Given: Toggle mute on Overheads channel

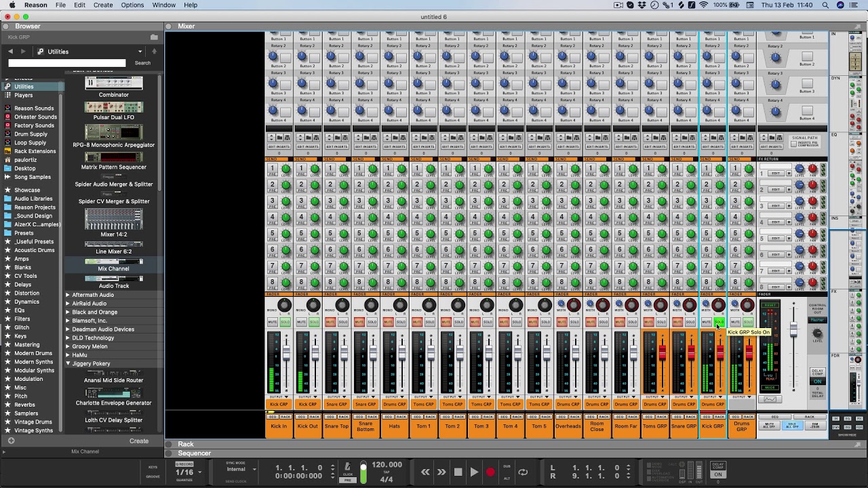Looking at the screenshot, I should tap(561, 322).
